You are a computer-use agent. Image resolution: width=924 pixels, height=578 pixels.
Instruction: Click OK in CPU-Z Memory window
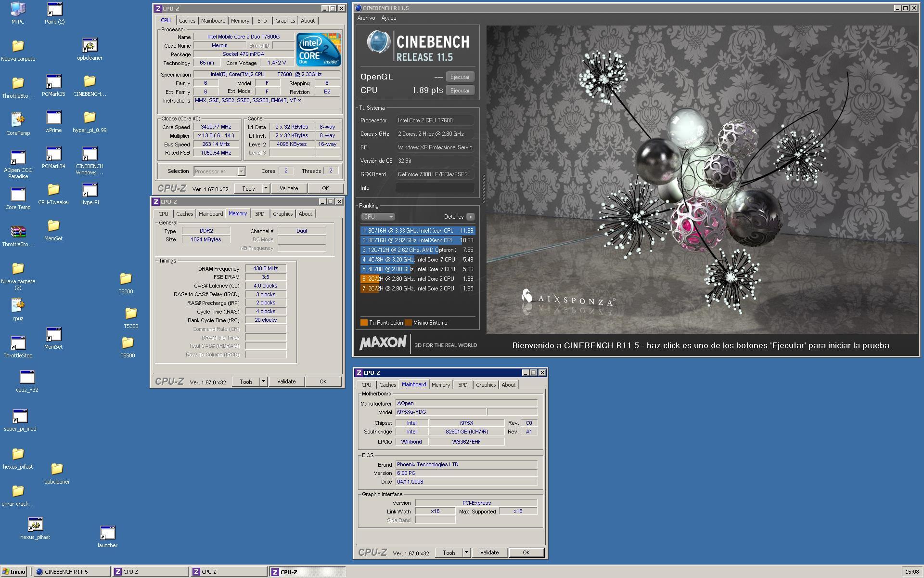coord(323,381)
